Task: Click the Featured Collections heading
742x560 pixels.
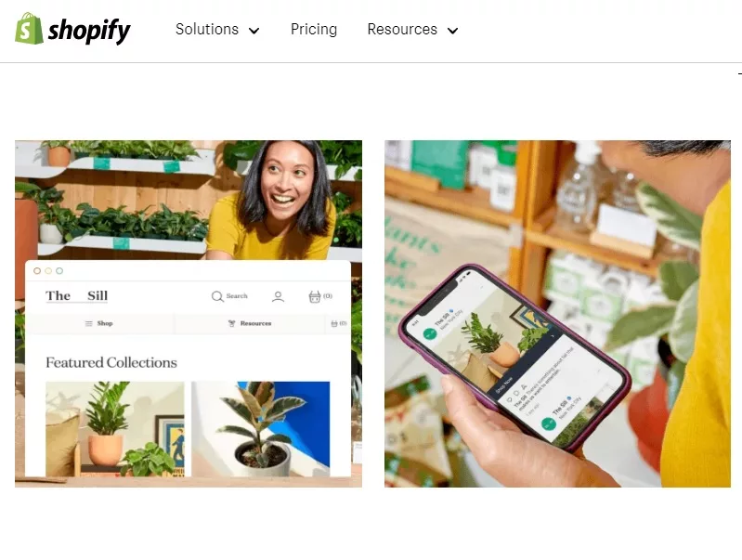Action: (111, 362)
